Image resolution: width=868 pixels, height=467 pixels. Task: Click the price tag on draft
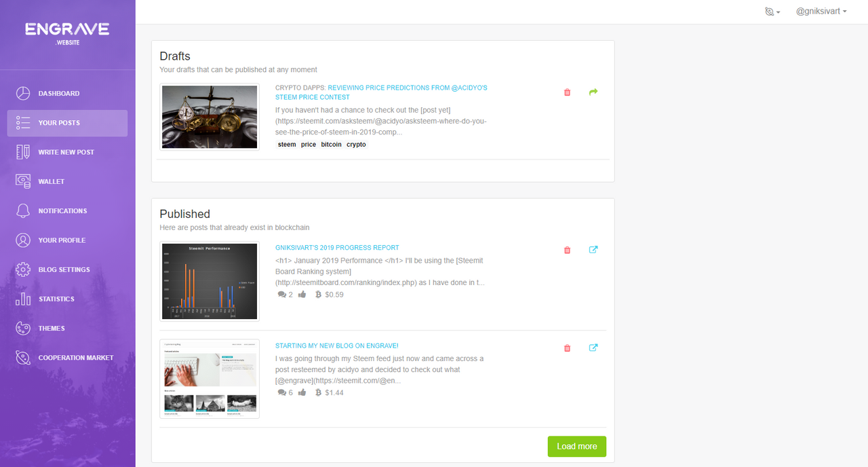[x=309, y=144]
